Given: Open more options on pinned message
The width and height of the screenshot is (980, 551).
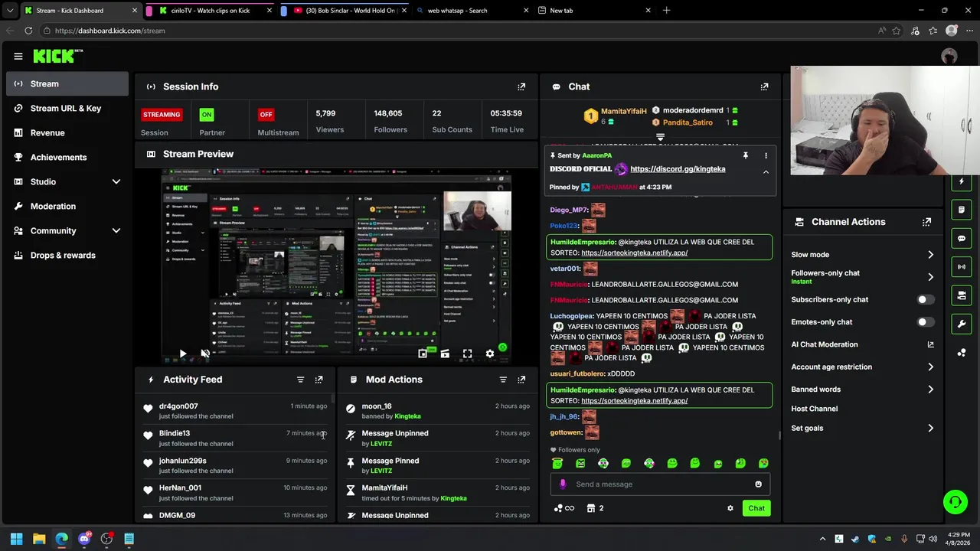Looking at the screenshot, I should [x=766, y=155].
